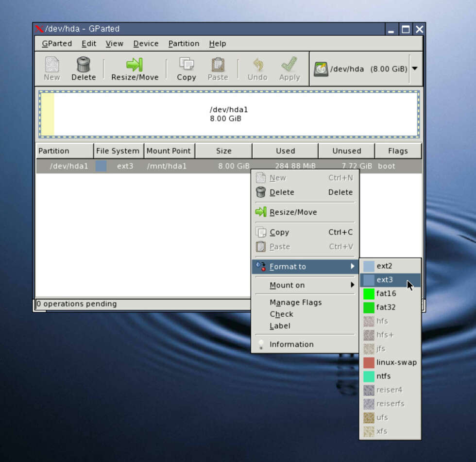The height and width of the screenshot is (462, 476).
Task: Format to ext2 in the submenu
Action: pos(390,266)
